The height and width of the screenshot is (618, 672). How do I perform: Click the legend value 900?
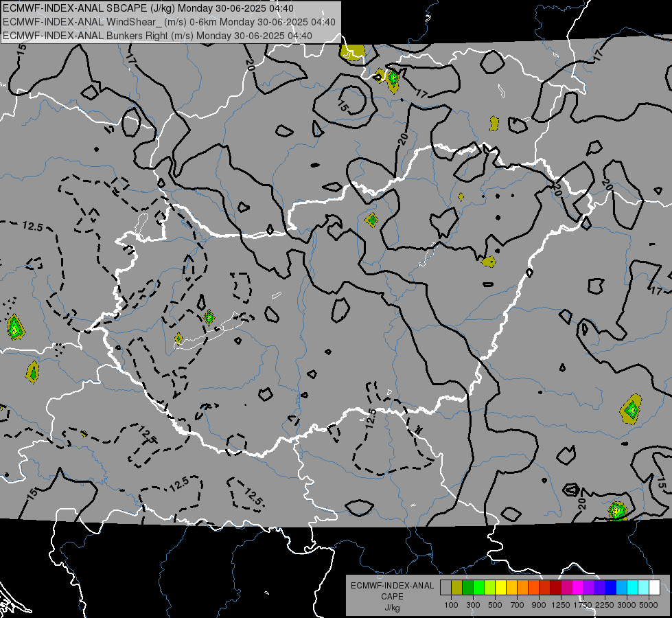coord(539,605)
